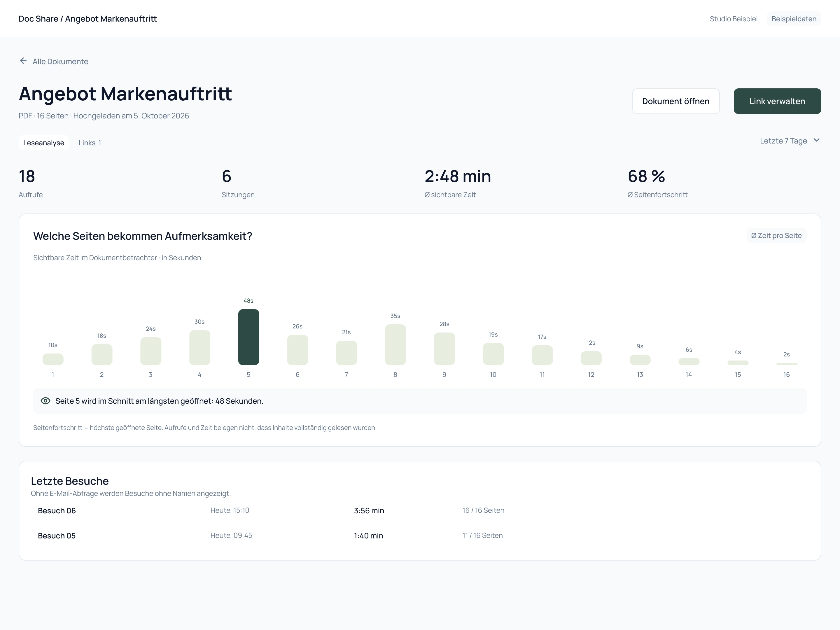Viewport: 840px width, 630px height.
Task: Click the back arrow next to Alle Dokumente
Action: pyautogui.click(x=23, y=61)
